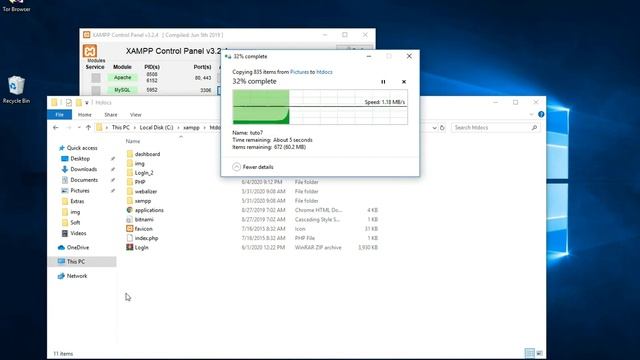
Task: Go up one folder level in Explorer
Action: [x=88, y=128]
